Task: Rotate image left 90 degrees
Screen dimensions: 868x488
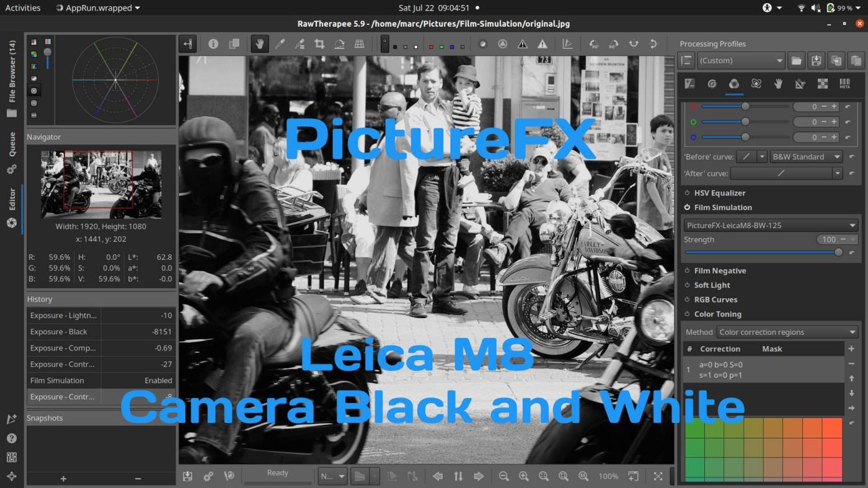Action: [594, 44]
